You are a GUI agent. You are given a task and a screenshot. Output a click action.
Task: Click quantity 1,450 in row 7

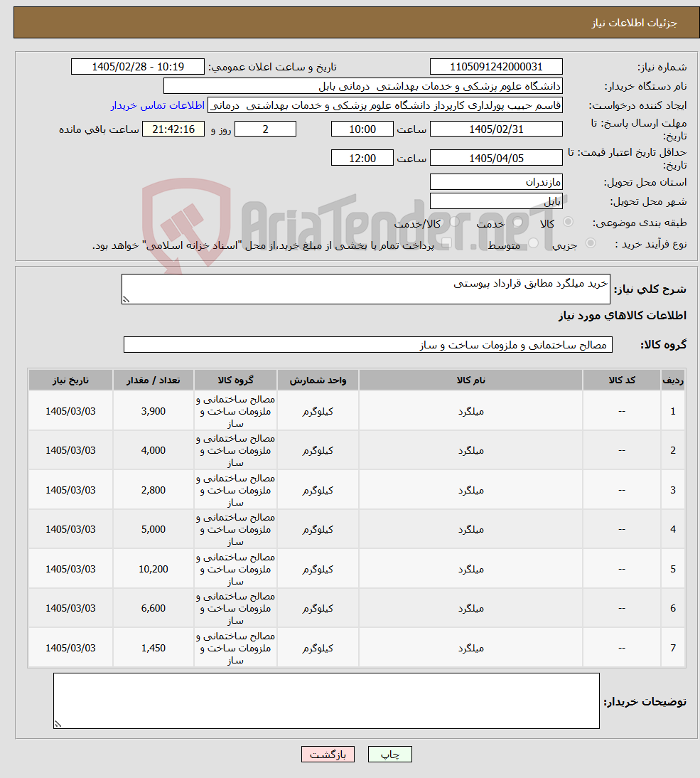154,648
